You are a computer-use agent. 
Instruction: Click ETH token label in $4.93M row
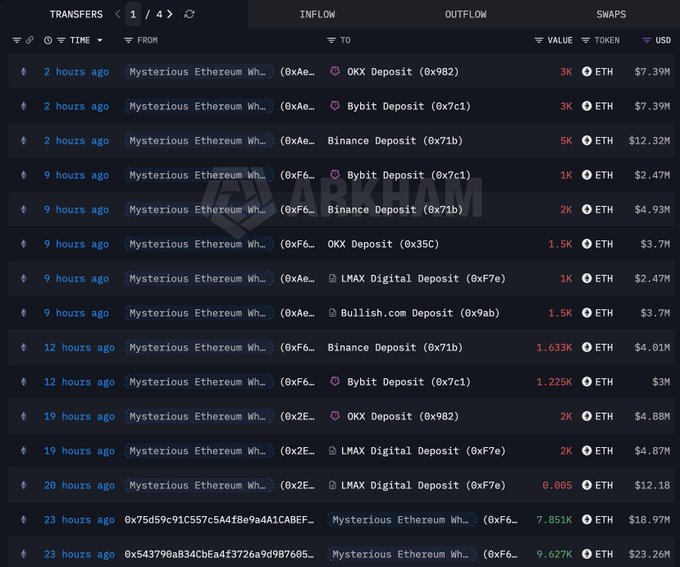604,210
